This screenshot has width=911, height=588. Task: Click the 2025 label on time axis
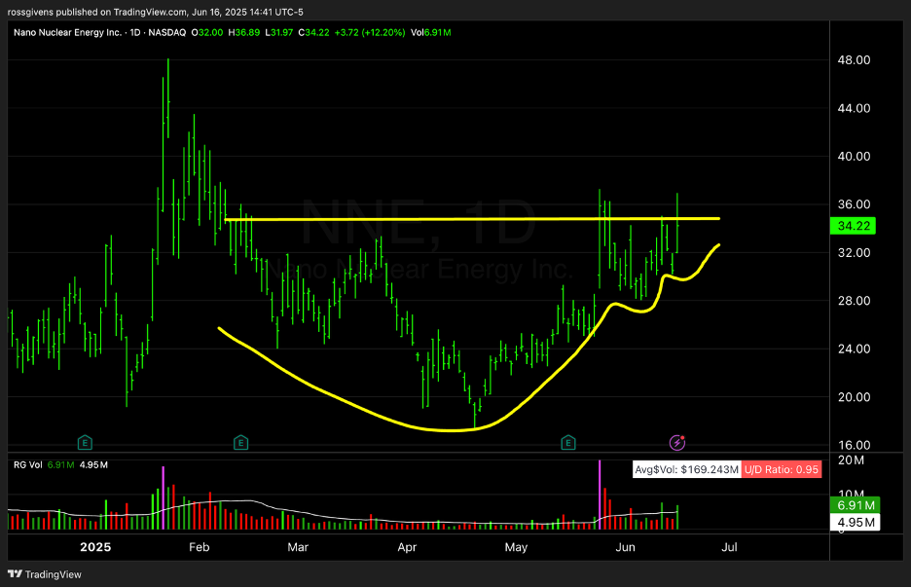pyautogui.click(x=95, y=547)
